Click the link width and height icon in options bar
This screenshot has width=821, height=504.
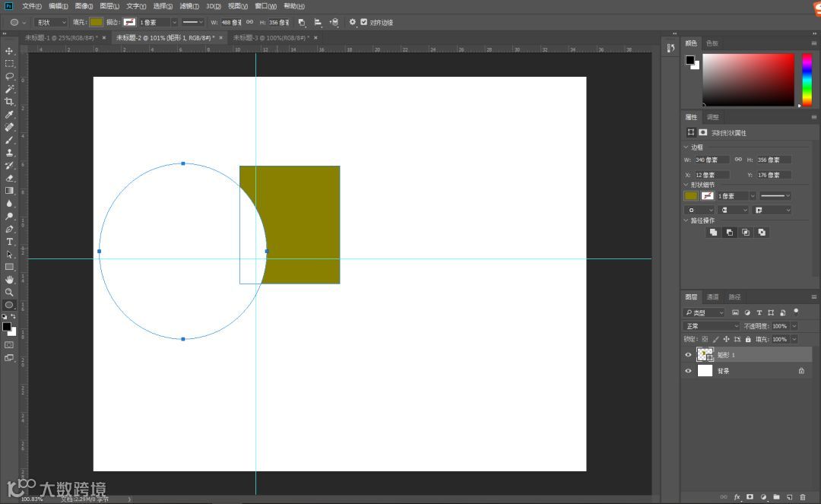249,23
